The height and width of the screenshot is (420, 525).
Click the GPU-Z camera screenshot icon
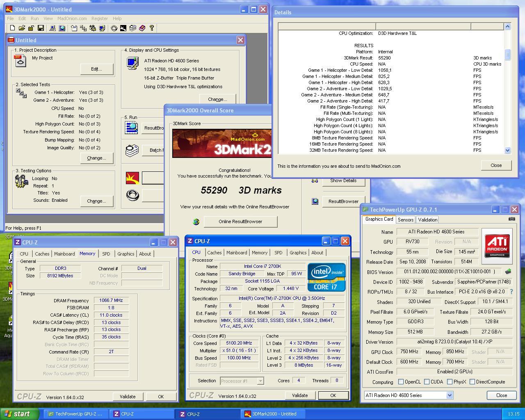click(511, 219)
